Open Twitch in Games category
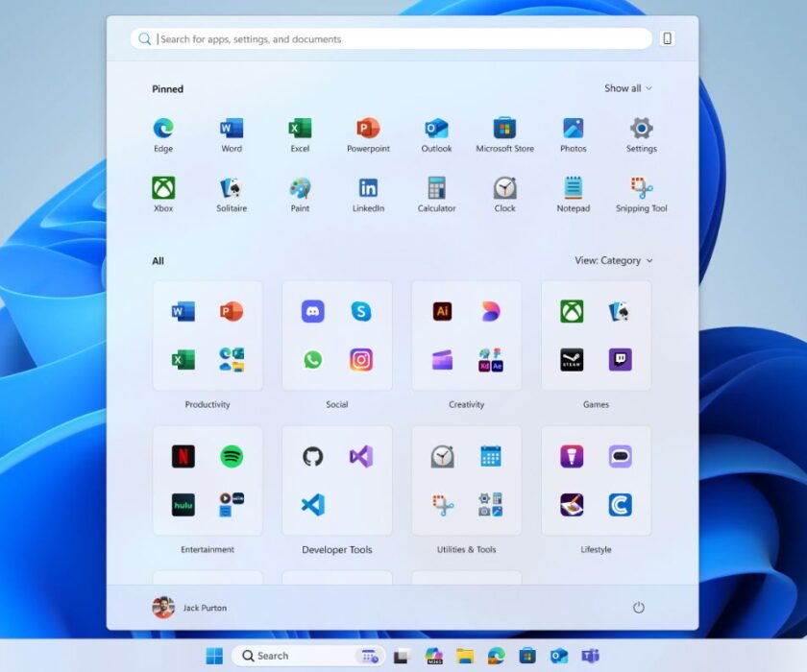The height and width of the screenshot is (672, 807). point(621,359)
